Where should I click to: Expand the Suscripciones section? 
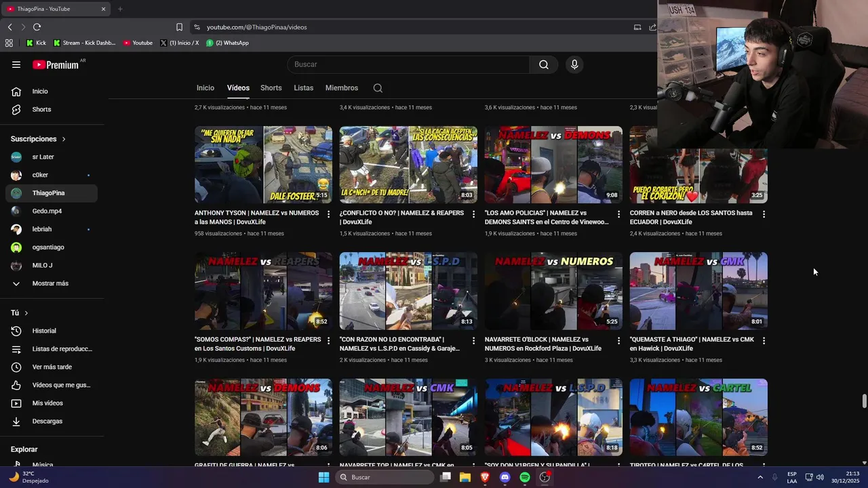tap(39, 139)
